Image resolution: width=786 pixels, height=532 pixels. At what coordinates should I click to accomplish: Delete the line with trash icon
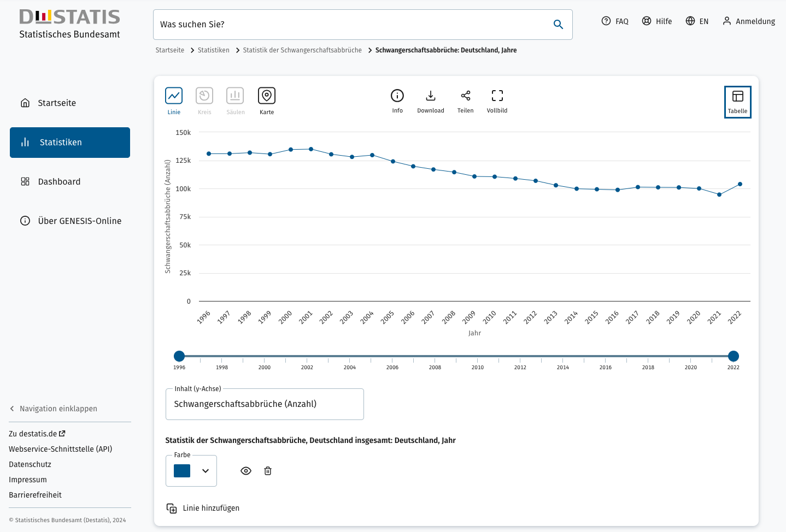[x=268, y=471]
